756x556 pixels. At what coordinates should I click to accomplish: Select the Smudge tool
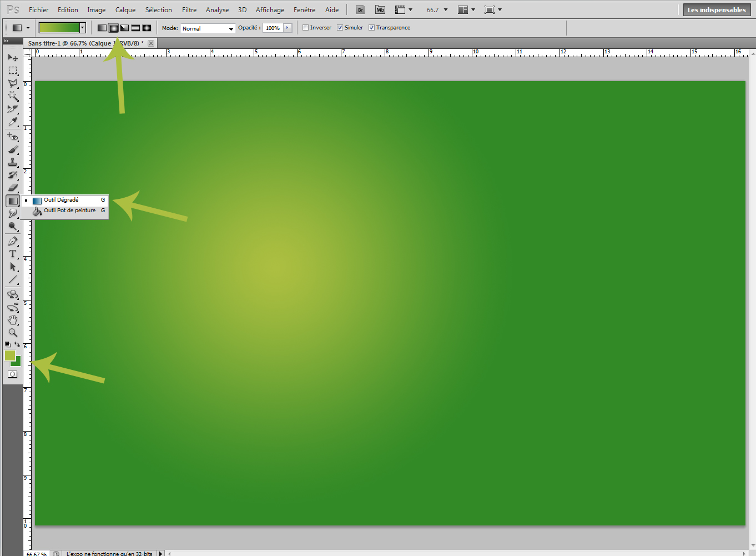coord(13,213)
